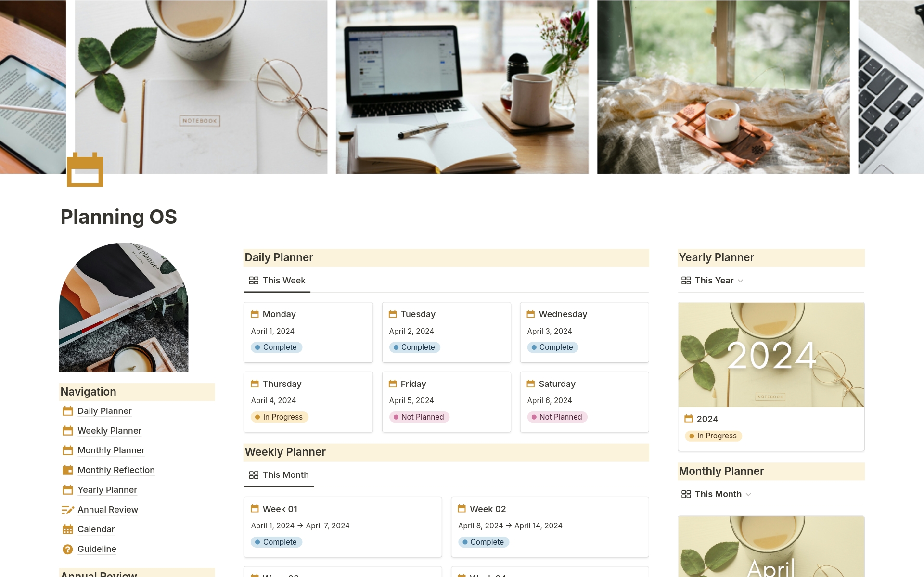924x577 pixels.
Task: Click the Yearly Planner sidebar icon
Action: click(x=67, y=489)
